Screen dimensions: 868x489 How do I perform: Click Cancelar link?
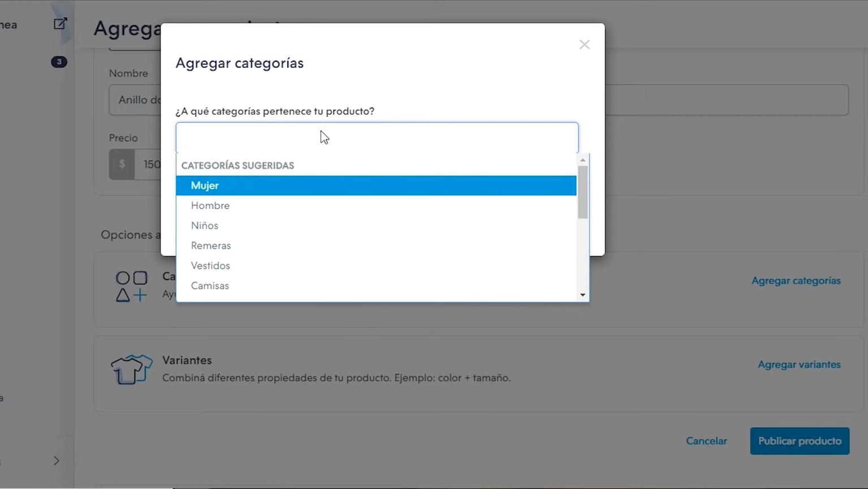[706, 441]
